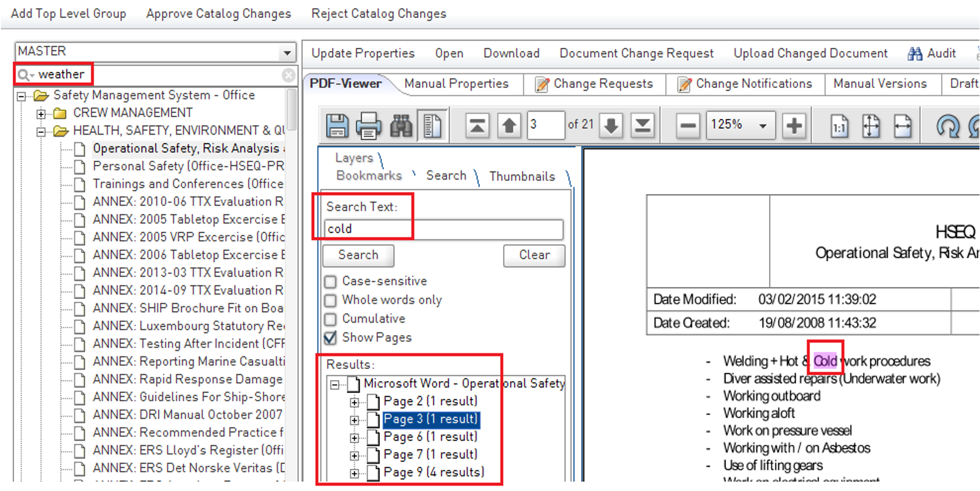
Task: Click the Save document icon in PDF toolbar
Action: tap(337, 126)
